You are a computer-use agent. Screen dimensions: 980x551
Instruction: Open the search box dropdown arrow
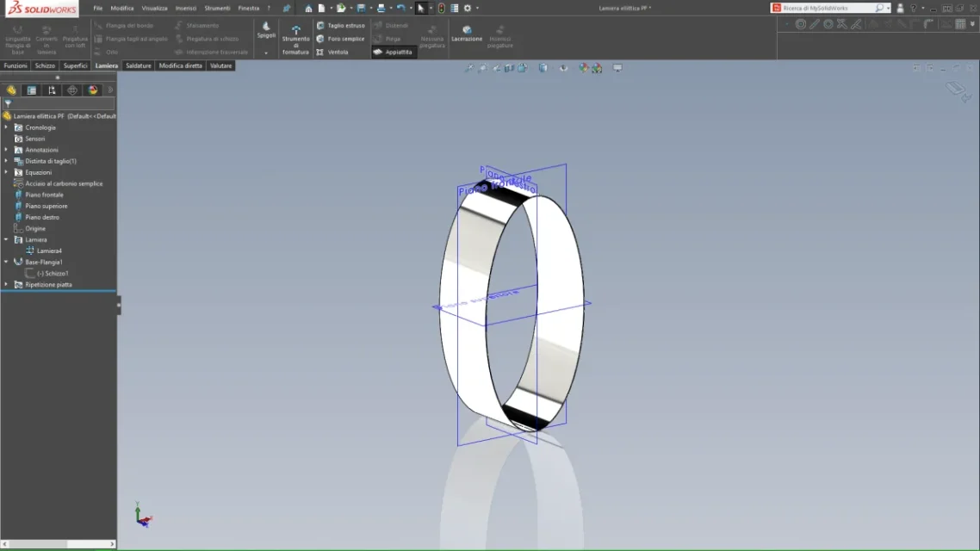point(888,8)
